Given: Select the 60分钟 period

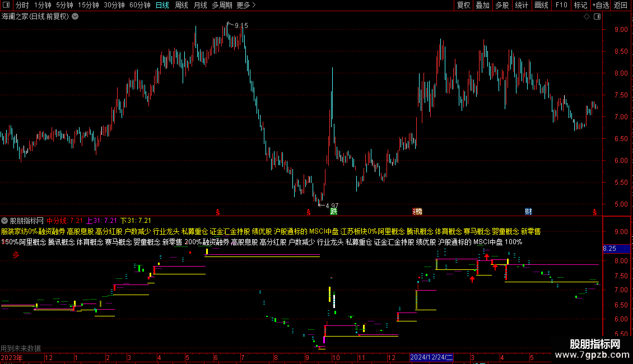Looking at the screenshot, I should (139, 5).
